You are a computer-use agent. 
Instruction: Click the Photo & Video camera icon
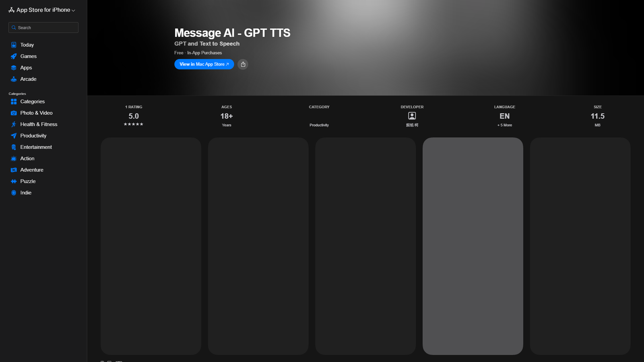point(14,113)
